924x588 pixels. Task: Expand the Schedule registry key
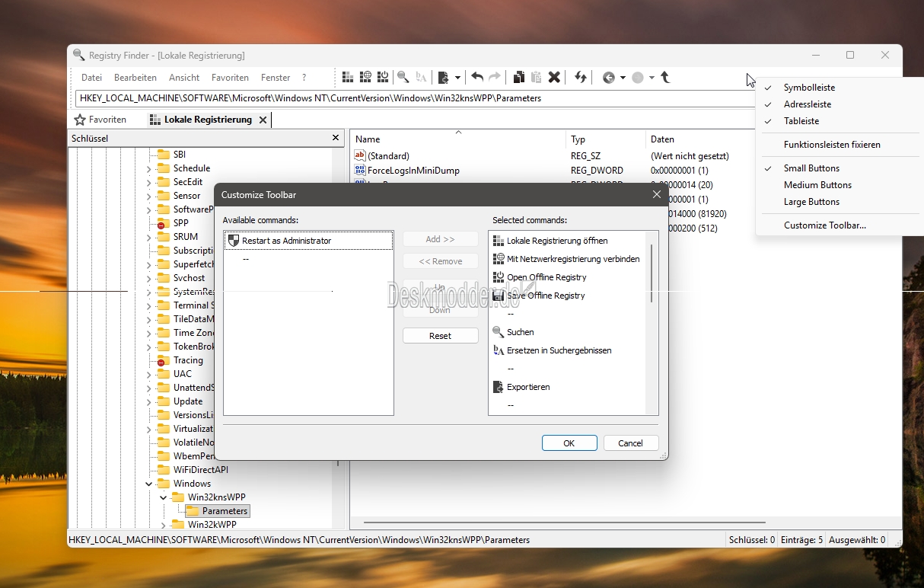tap(149, 168)
